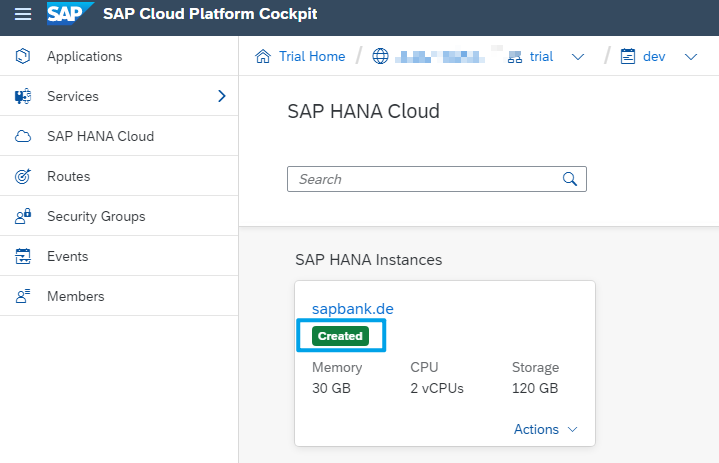Click the space icon beside dev
The image size is (719, 463).
pyautogui.click(x=628, y=56)
